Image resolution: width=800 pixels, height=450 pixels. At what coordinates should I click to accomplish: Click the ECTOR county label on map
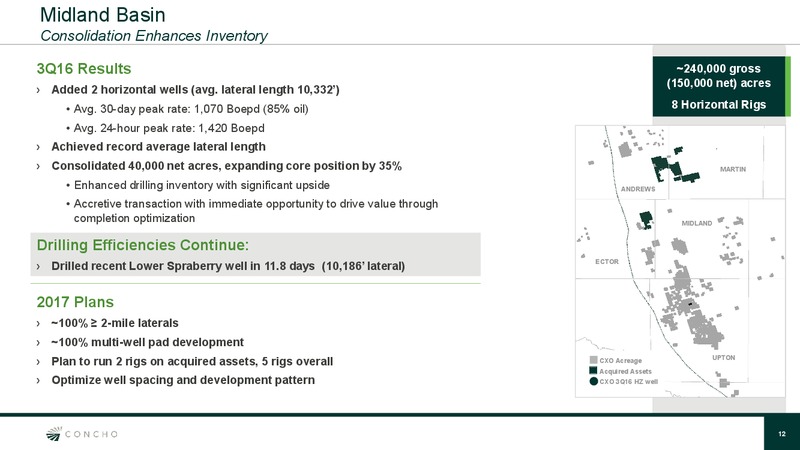coord(607,261)
